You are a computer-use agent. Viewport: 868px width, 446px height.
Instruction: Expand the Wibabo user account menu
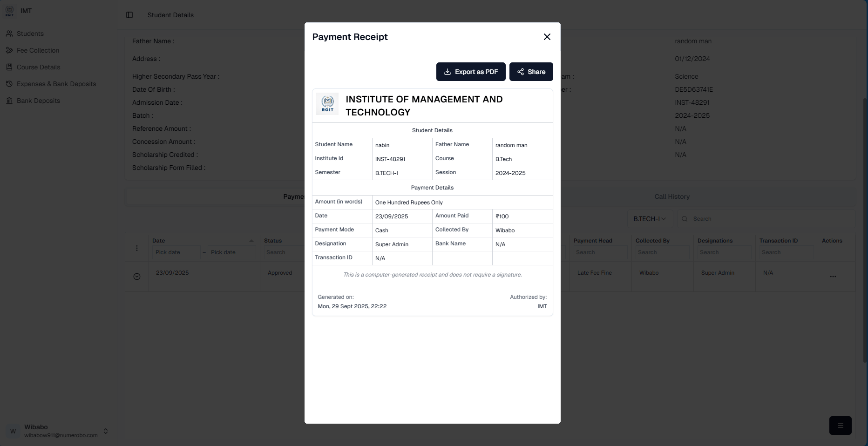coord(106,431)
